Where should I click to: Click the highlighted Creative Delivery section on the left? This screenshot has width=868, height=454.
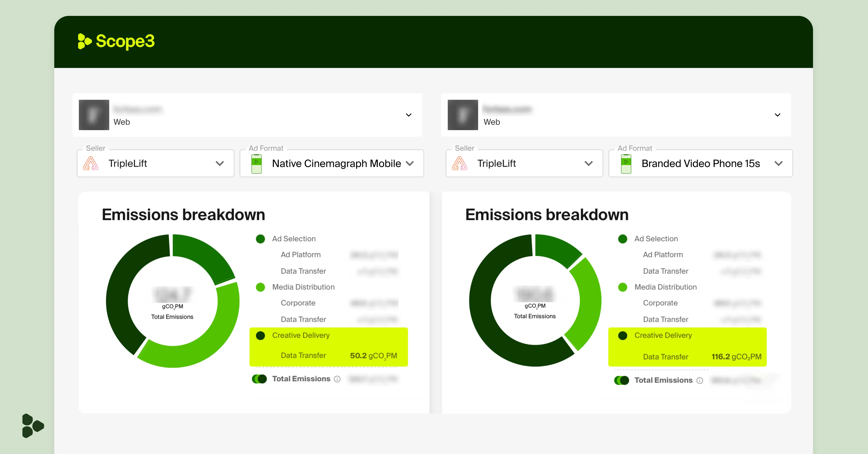click(329, 347)
